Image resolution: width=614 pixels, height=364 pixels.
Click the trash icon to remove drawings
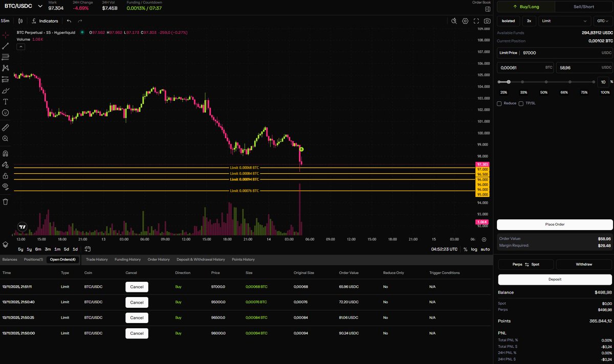pos(5,201)
